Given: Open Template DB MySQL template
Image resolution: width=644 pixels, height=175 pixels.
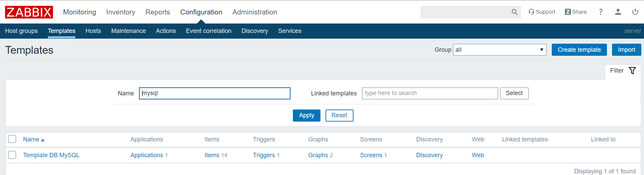Looking at the screenshot, I should coord(51,155).
